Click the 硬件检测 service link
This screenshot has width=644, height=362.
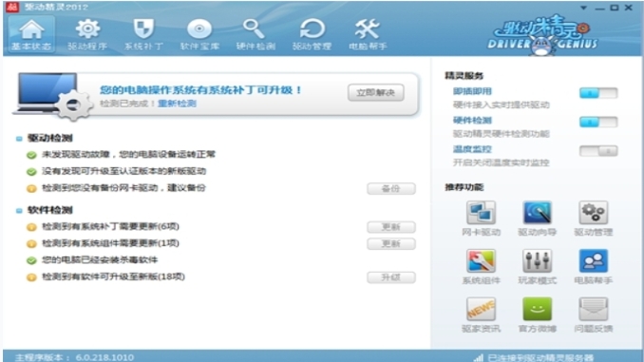click(472, 120)
